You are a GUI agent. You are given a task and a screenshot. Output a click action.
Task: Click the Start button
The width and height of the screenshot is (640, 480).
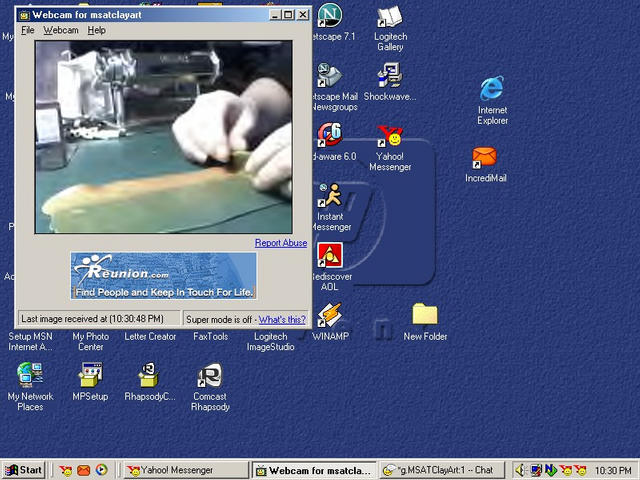pyautogui.click(x=23, y=470)
